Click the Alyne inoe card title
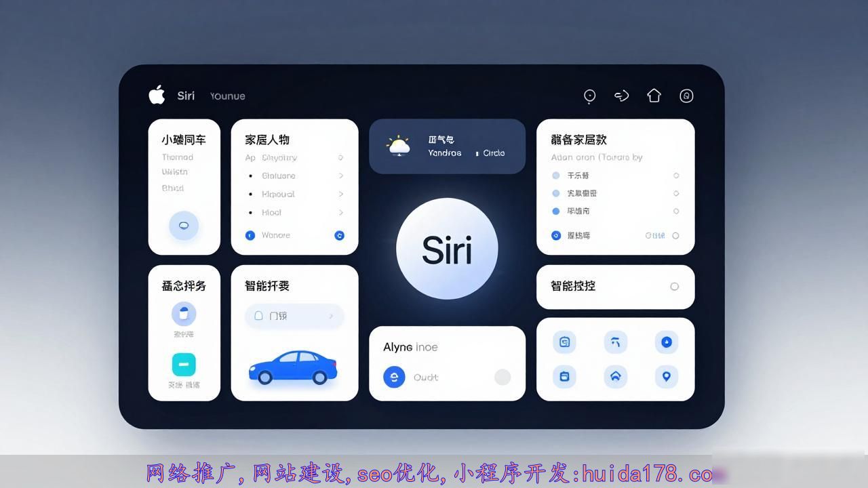 [x=410, y=347]
